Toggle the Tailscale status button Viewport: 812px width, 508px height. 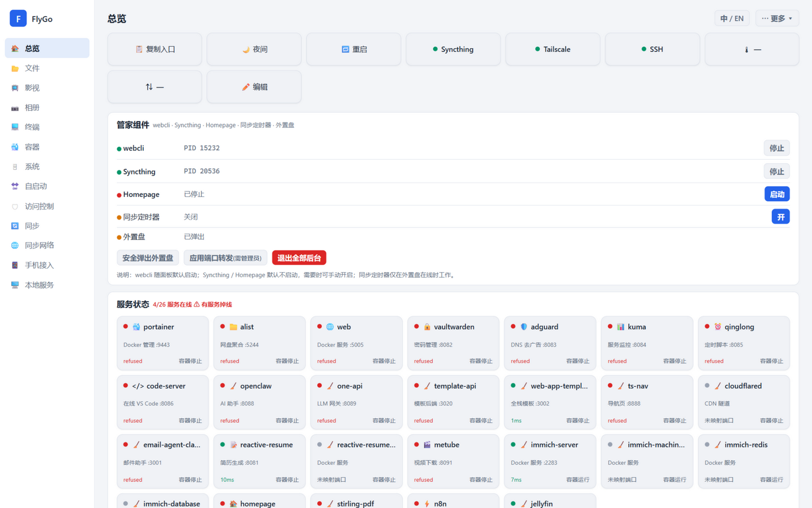[x=553, y=49]
